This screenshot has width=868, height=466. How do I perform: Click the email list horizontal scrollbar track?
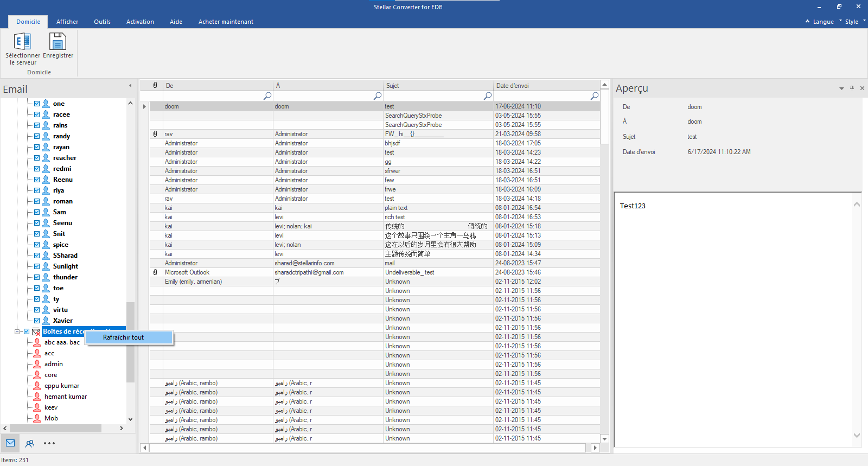(x=367, y=448)
